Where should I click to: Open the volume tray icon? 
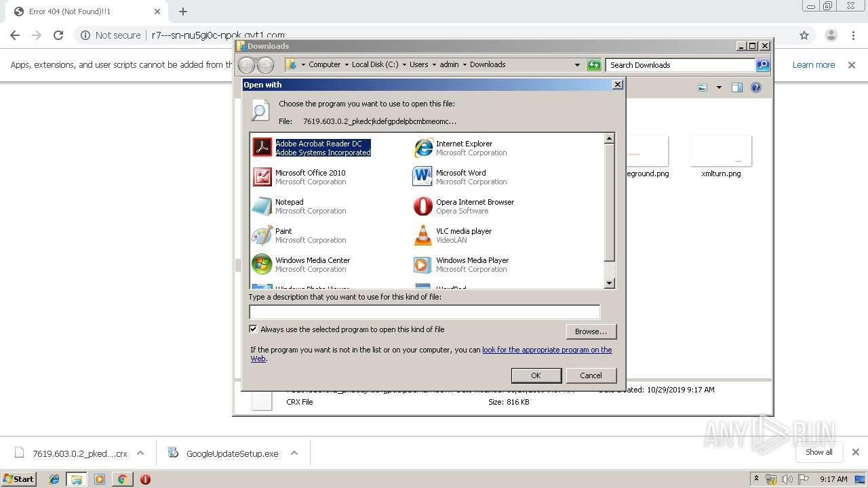(x=787, y=479)
